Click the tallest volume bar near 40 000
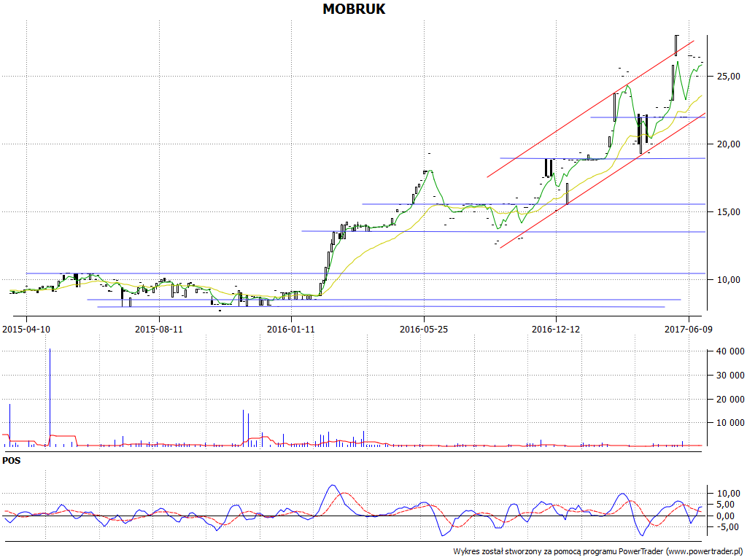Image resolution: width=747 pixels, height=560 pixels. click(50, 397)
